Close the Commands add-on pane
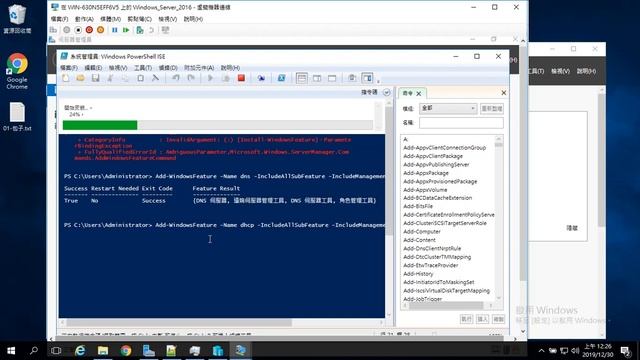Screen dimensions: 640x360 (x=504, y=93)
